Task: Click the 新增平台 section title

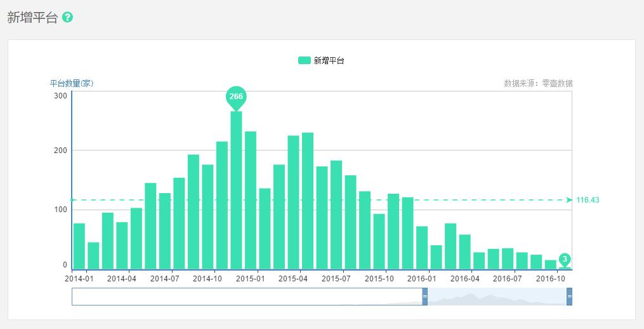Action: pyautogui.click(x=32, y=17)
